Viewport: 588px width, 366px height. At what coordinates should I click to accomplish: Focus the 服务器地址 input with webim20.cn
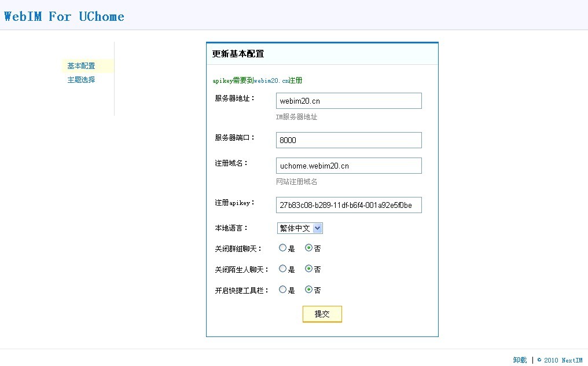point(349,101)
